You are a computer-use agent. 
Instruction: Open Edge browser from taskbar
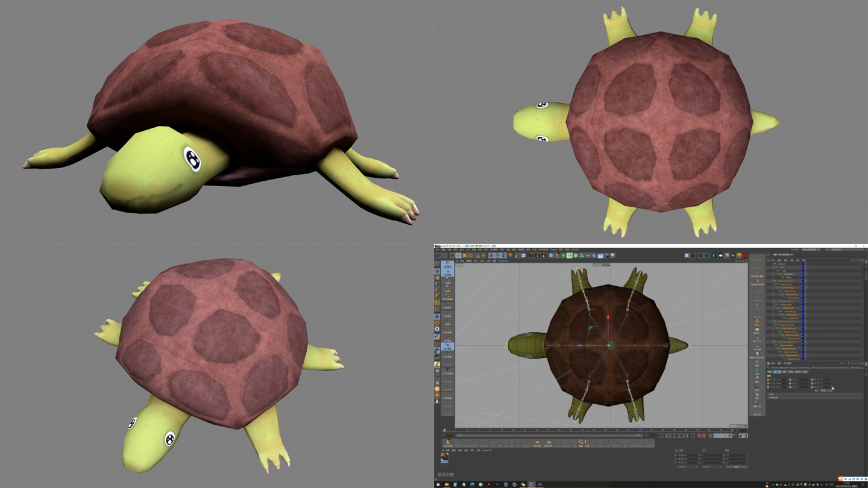[472, 484]
